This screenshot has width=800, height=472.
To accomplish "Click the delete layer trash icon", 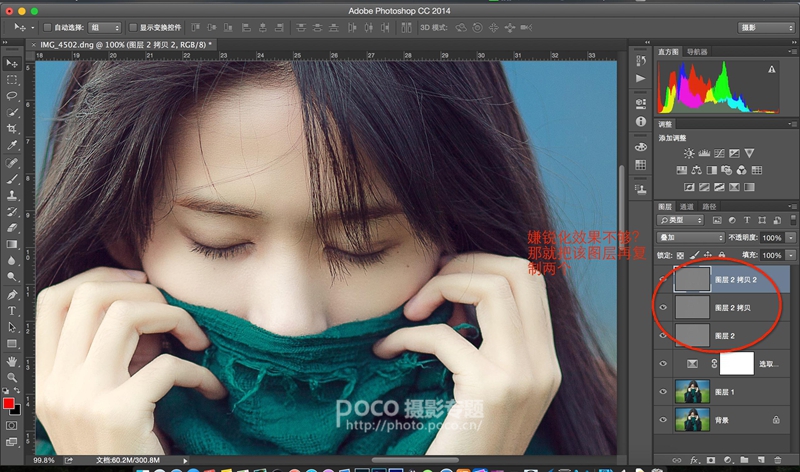I will (x=778, y=459).
